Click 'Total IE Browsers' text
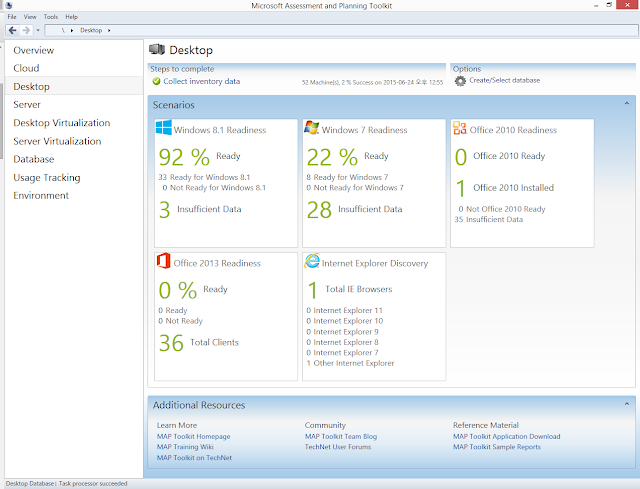 359,289
